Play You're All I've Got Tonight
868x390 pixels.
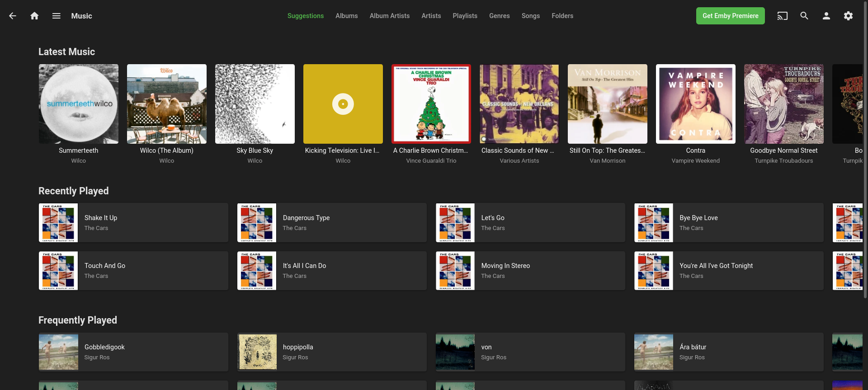click(x=729, y=271)
